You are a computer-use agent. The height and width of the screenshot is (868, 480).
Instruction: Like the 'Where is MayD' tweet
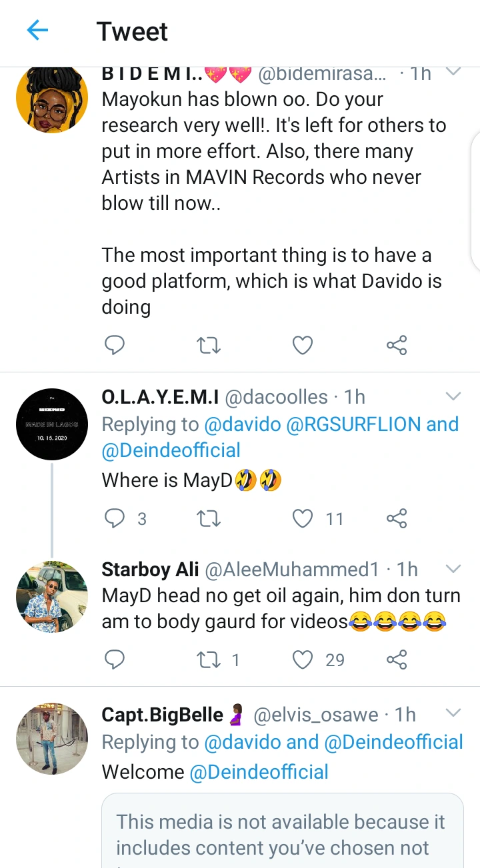[x=303, y=518]
